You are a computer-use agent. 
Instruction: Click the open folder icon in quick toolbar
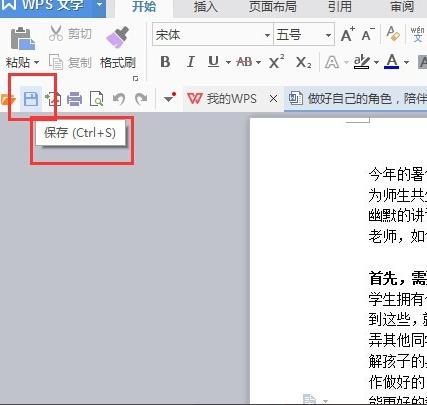[8, 99]
